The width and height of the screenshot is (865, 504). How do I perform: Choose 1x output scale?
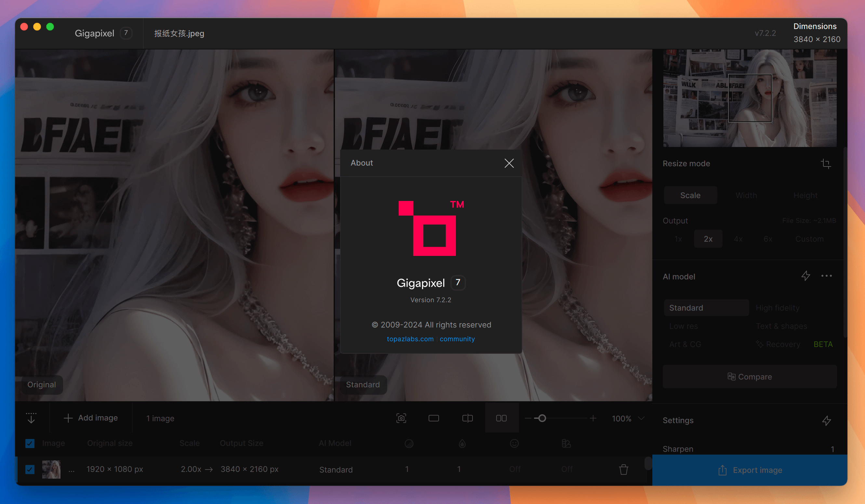click(x=678, y=239)
